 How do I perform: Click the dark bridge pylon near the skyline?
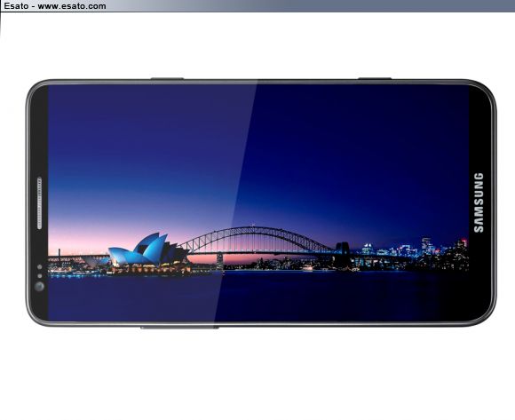(x=343, y=255)
